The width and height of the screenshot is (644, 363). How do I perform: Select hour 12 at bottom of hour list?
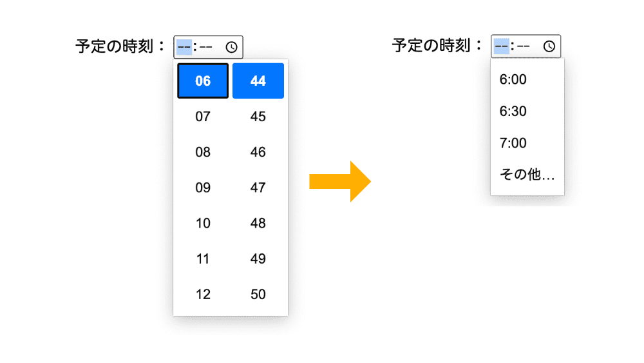click(203, 295)
